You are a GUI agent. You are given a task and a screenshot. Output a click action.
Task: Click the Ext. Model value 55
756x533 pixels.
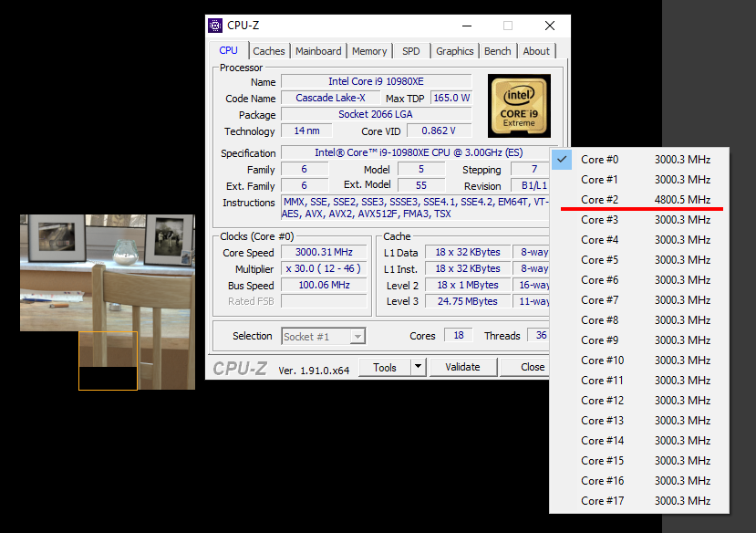click(x=421, y=185)
